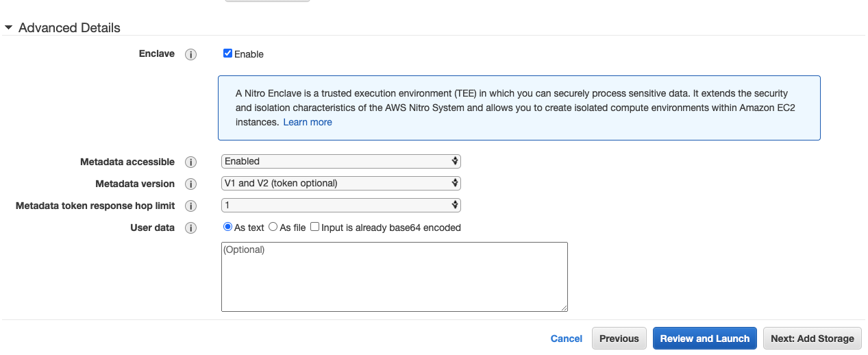The width and height of the screenshot is (868, 355).
Task: Click the text area resize handle corner
Action: (x=565, y=308)
